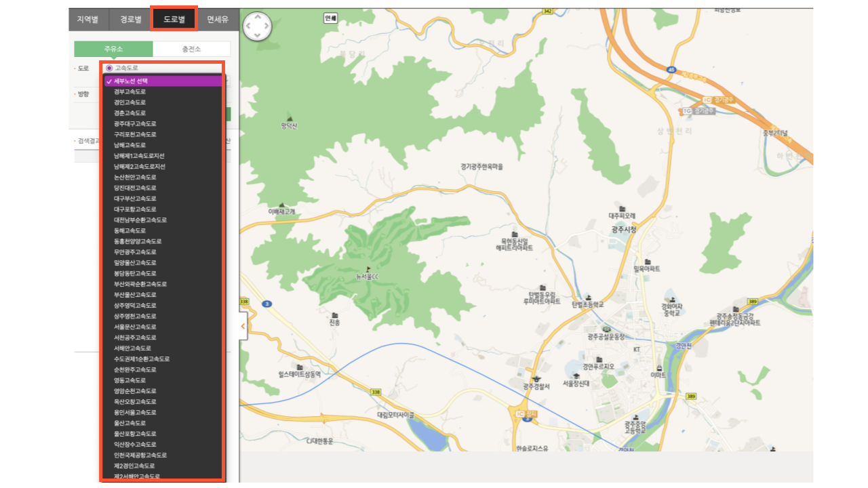The image size is (868, 488).
Task: Select 동홍천양양고속도로 in the list
Action: (163, 241)
